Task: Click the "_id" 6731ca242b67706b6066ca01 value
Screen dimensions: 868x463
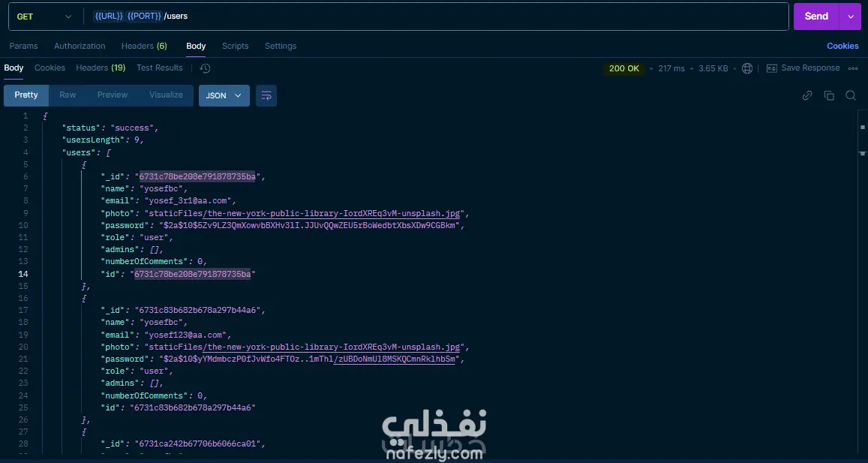Action: 197,443
